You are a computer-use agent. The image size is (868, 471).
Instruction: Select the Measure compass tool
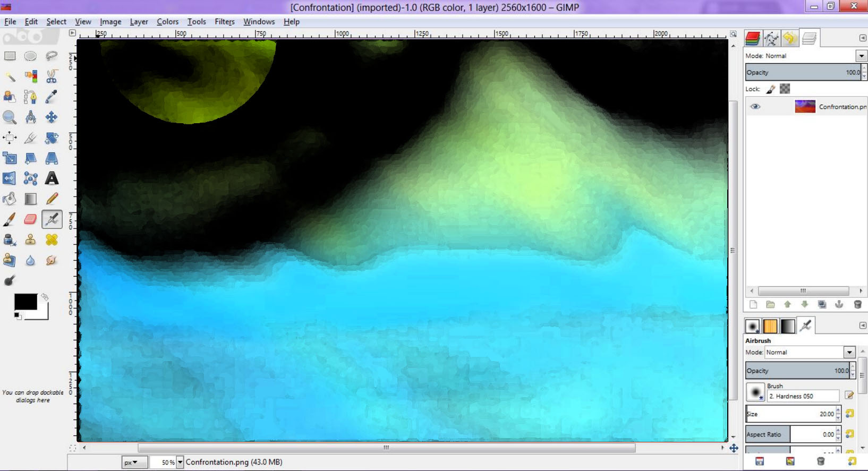(x=30, y=117)
